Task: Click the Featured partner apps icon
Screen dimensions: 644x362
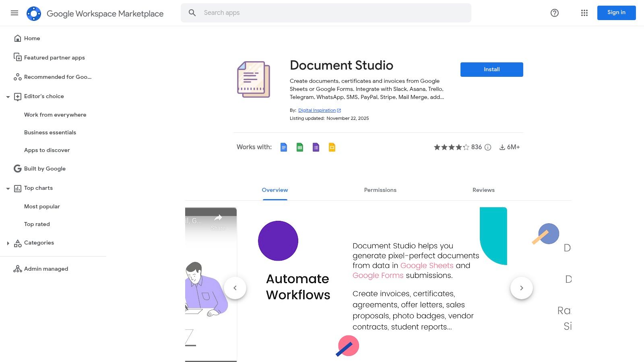Action: 18,57
